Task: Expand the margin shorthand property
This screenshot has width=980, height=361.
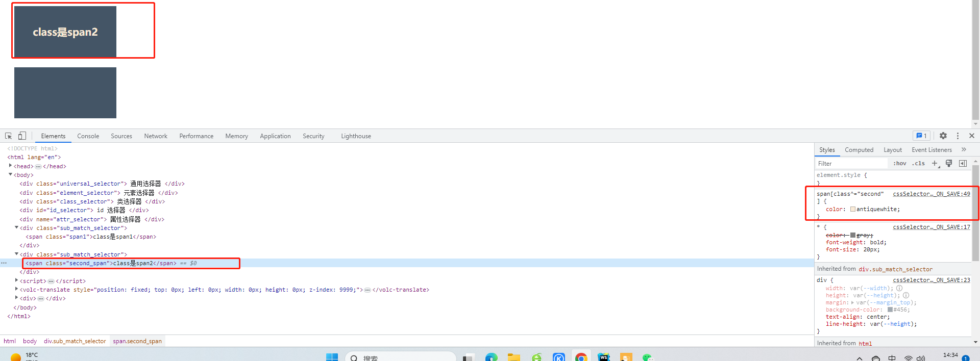Action: pyautogui.click(x=852, y=302)
